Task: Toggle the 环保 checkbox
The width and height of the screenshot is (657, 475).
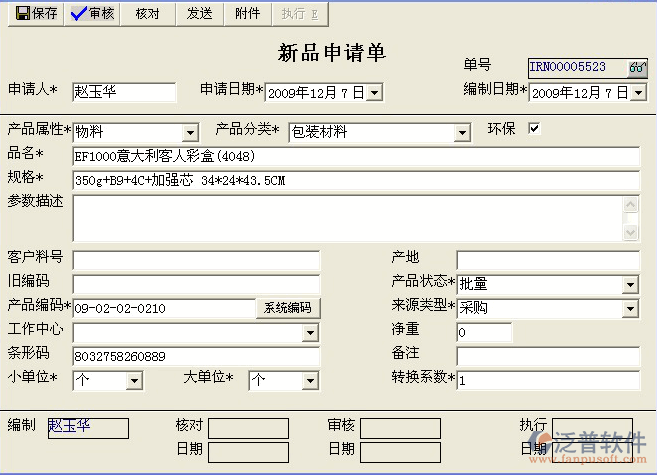Action: tap(534, 128)
